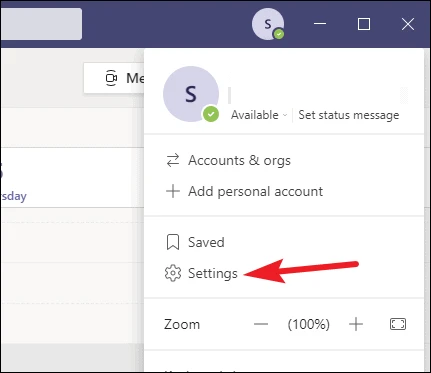Viewport: 431px width, 373px height.
Task: Increase zoom with the plus button
Action: [x=356, y=324]
